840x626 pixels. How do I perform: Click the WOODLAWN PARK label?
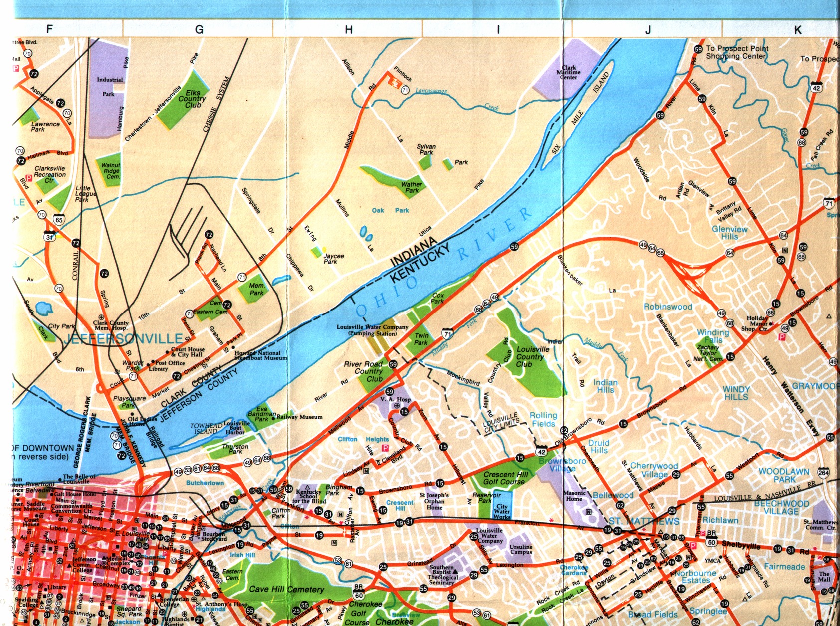tap(784, 475)
